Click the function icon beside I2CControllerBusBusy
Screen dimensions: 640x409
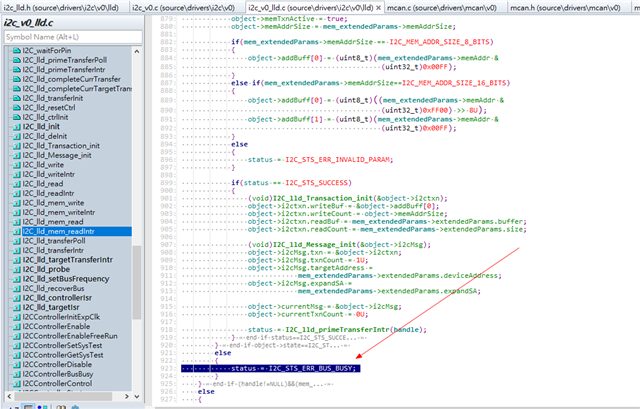17,374
